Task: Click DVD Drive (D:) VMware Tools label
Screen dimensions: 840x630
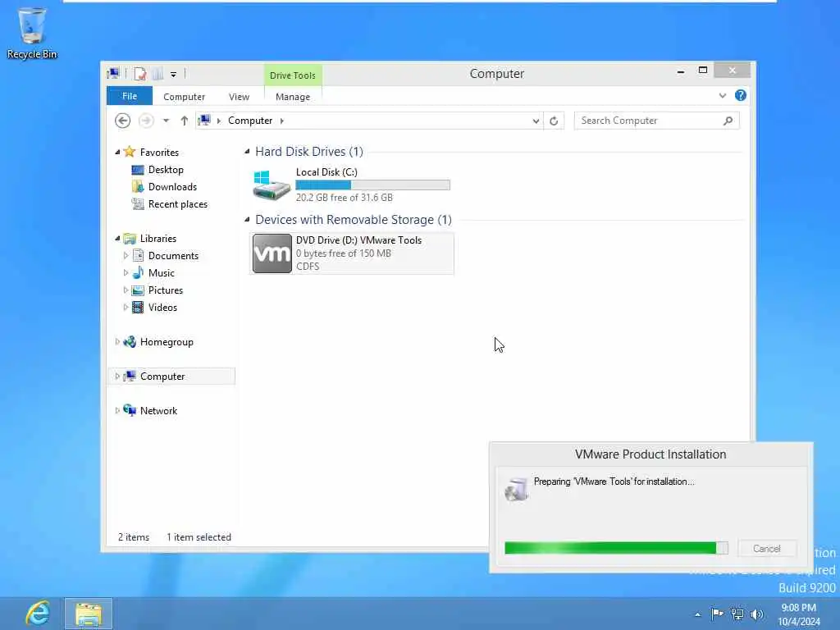Action: click(359, 240)
